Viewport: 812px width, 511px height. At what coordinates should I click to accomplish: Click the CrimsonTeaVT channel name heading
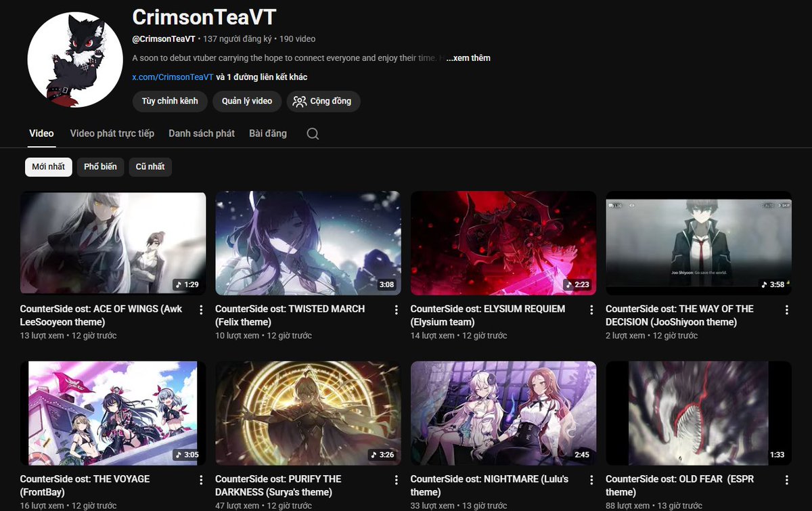204,17
